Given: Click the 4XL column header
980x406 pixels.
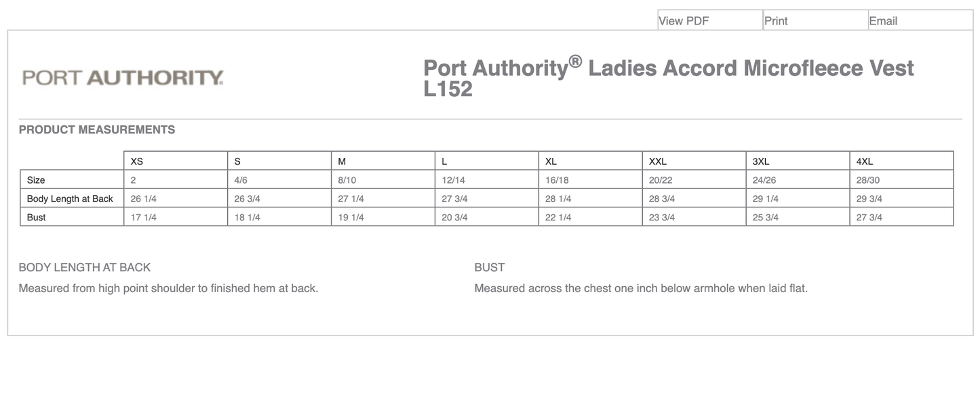Looking at the screenshot, I should tap(864, 161).
